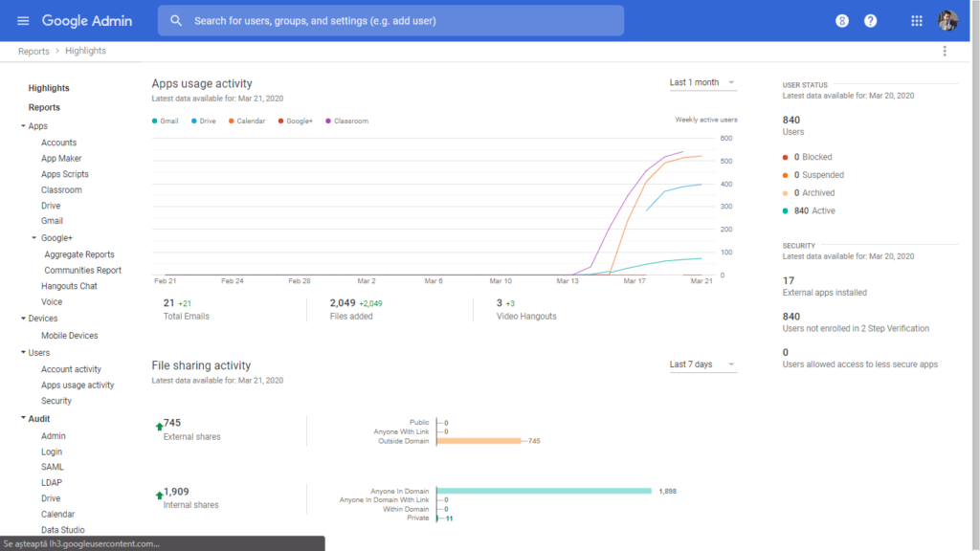Open the LDAP audit log

(52, 483)
